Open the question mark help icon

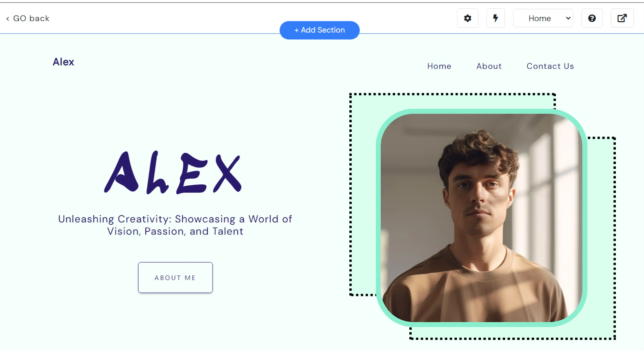(x=592, y=18)
